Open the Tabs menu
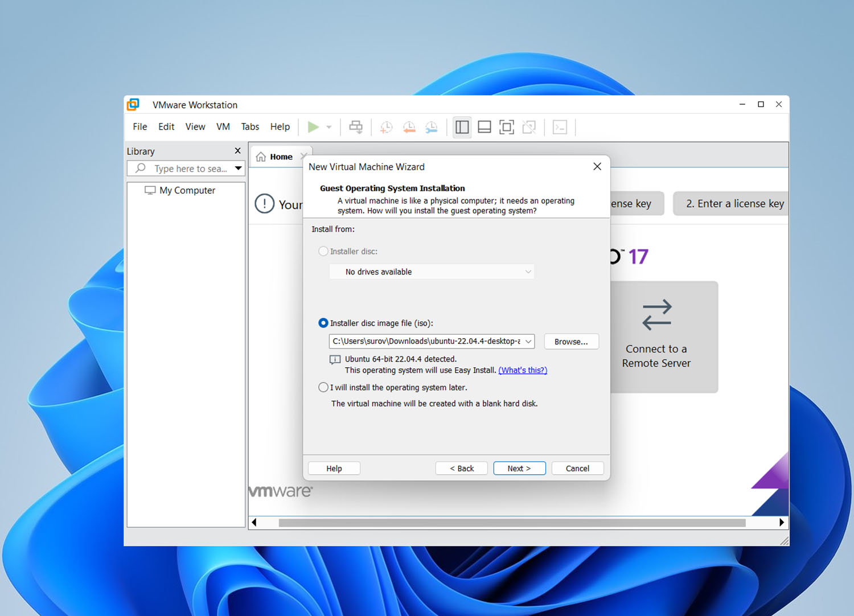Viewport: 854px width, 616px height. pyautogui.click(x=250, y=127)
